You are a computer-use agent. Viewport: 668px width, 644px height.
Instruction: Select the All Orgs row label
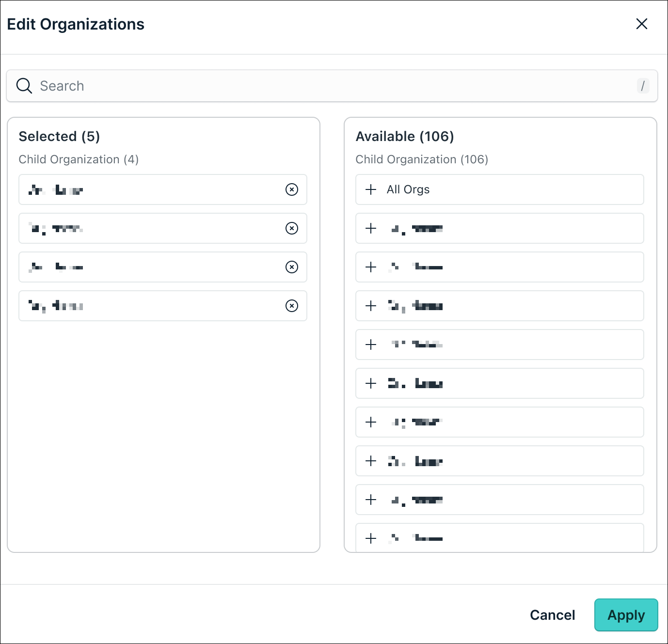[x=408, y=189]
